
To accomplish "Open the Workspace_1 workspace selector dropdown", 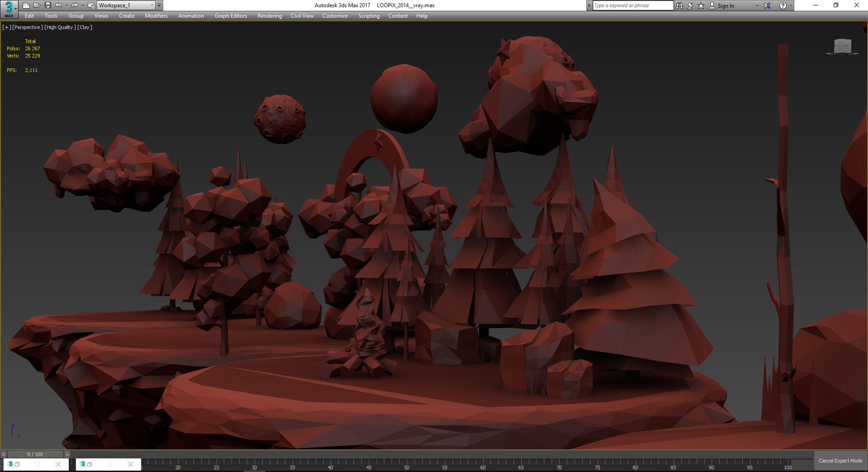I will [x=126, y=5].
